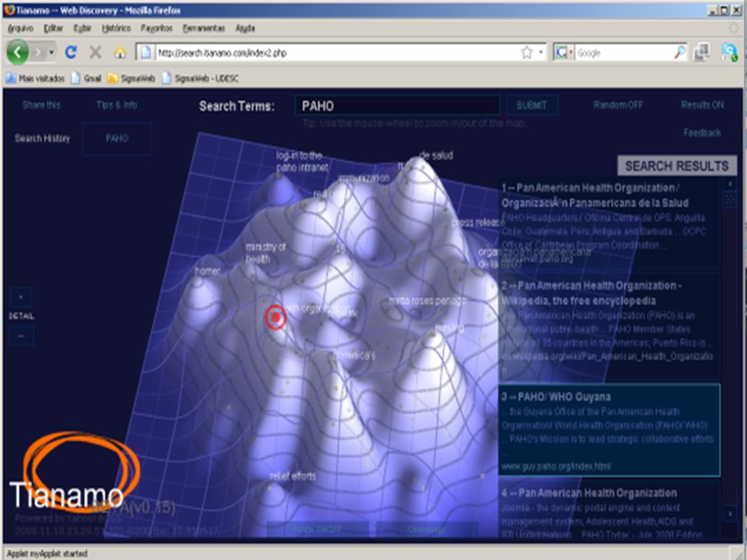Open the Favoritos menu
747x560 pixels.
(156, 28)
